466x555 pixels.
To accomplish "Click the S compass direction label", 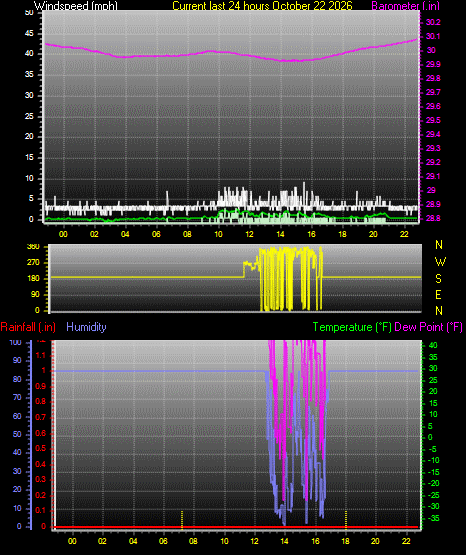I will click(x=438, y=279).
